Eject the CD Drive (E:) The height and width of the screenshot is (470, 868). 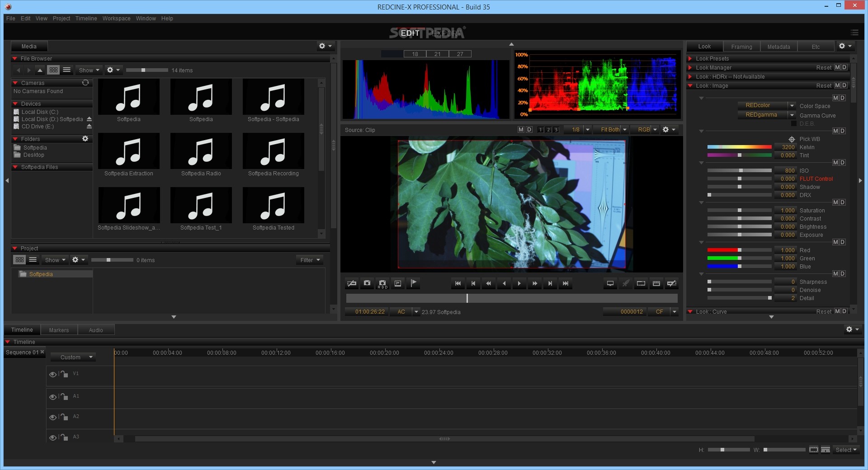click(x=89, y=127)
